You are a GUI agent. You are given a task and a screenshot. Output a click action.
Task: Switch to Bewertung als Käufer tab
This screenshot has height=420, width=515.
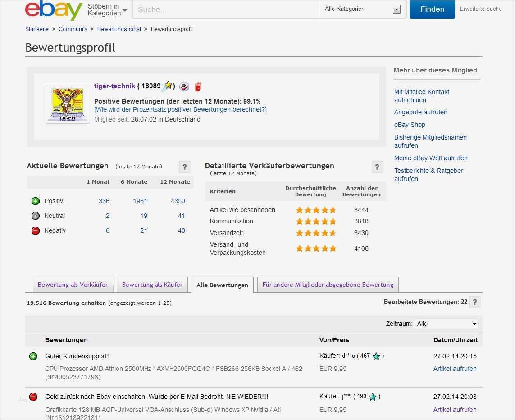[x=152, y=285]
